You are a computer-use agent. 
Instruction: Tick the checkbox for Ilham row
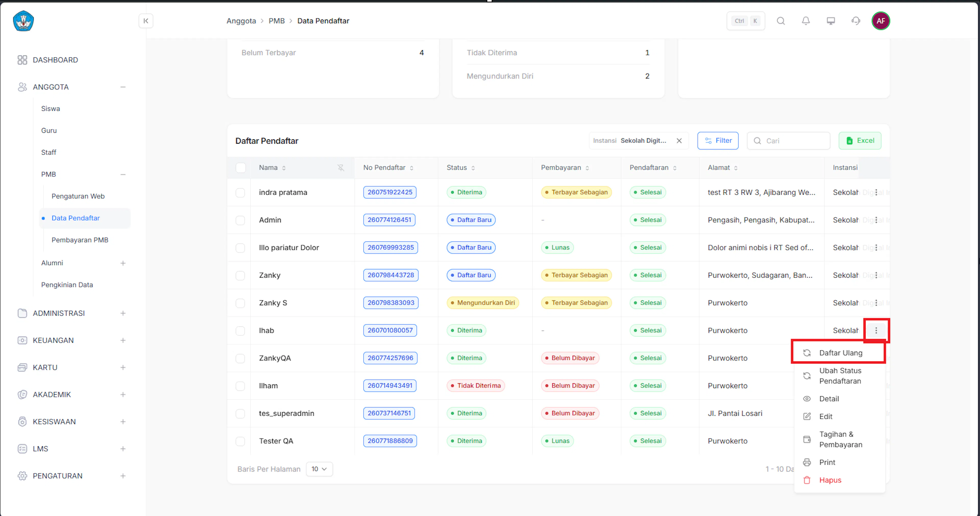240,386
